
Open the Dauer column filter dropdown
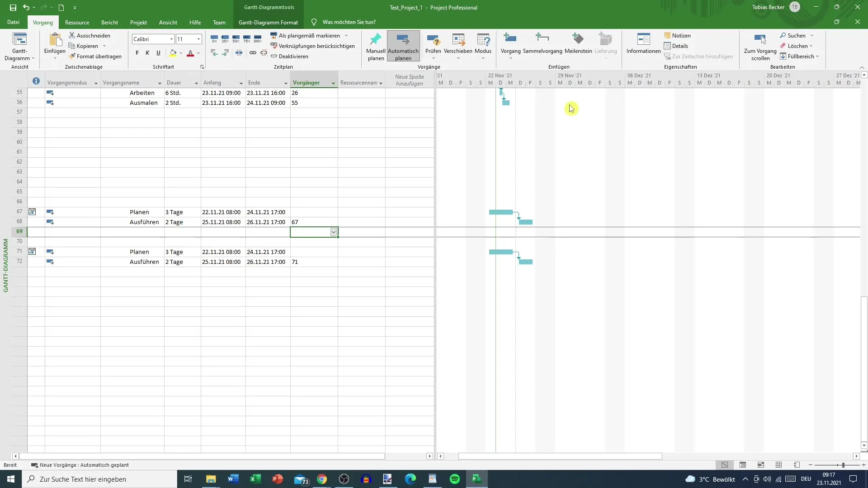coord(196,83)
